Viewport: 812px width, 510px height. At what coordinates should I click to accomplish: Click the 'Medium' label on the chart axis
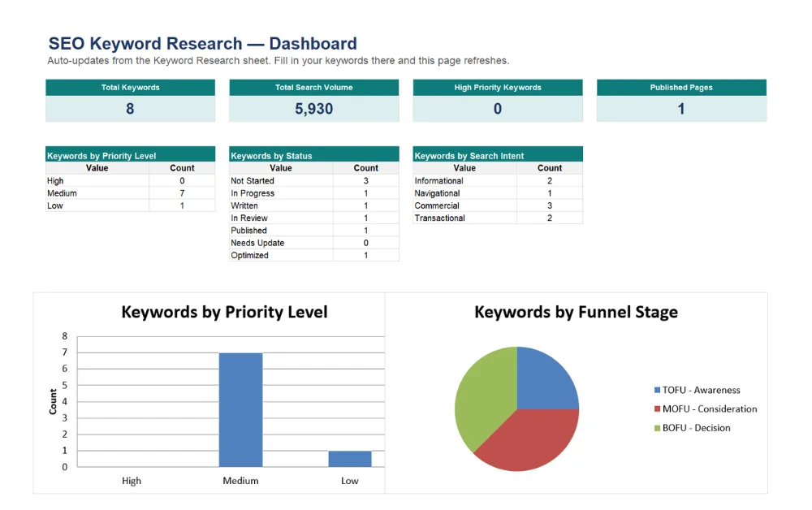click(x=241, y=481)
